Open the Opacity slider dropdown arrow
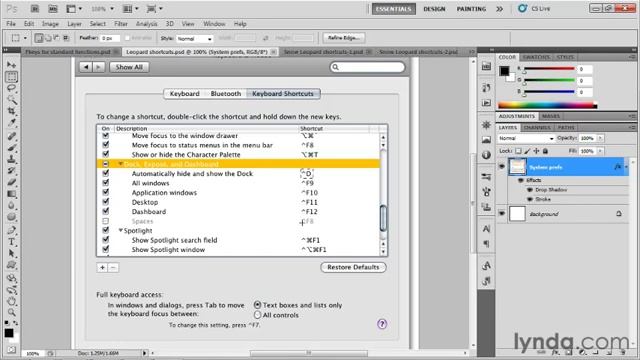 click(x=600, y=138)
